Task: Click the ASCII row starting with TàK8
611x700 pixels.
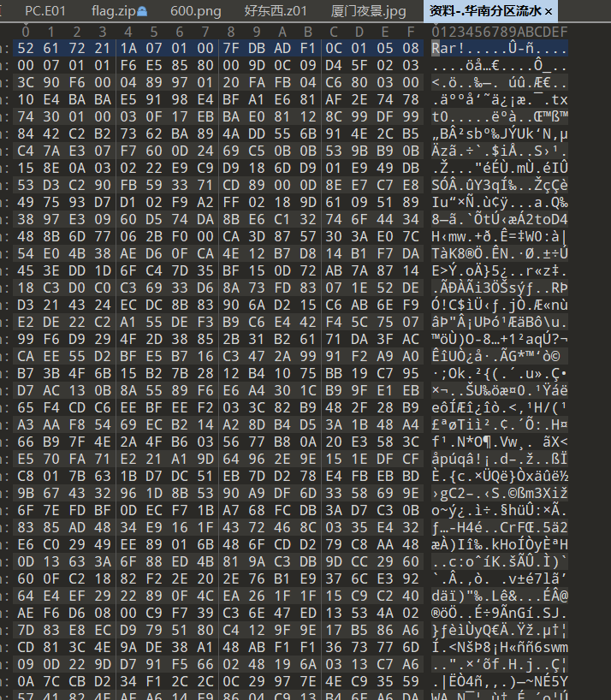Action: pos(500,253)
